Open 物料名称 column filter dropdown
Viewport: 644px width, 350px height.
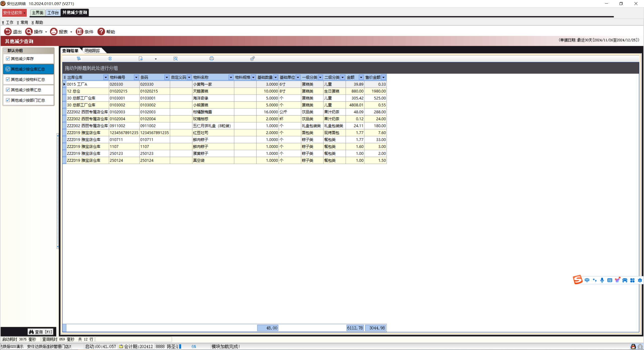pos(231,77)
